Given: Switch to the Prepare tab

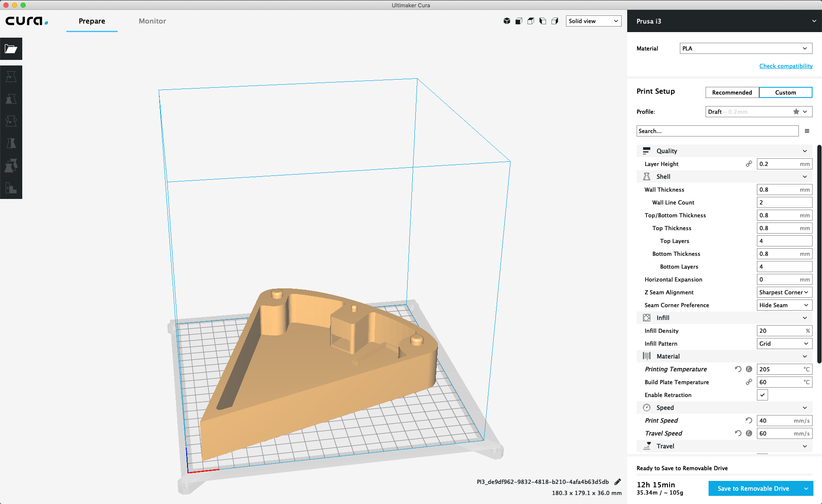Looking at the screenshot, I should coord(92,21).
